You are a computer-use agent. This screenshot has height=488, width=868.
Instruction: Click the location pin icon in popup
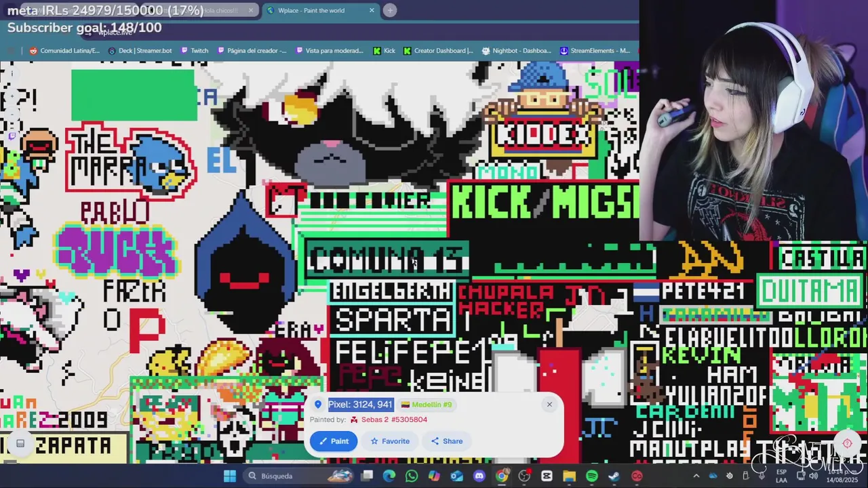click(x=317, y=405)
